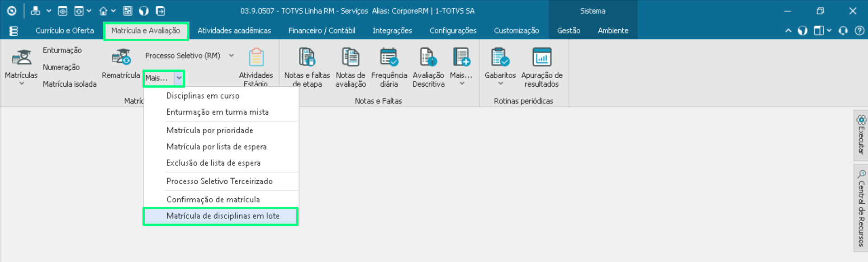This screenshot has width=868, height=262.
Task: Open the Customização tab
Action: pyautogui.click(x=517, y=31)
